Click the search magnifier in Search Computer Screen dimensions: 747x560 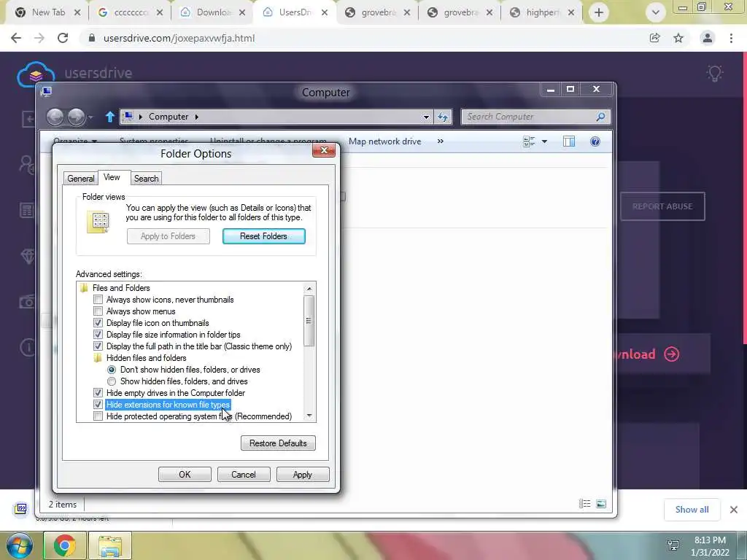click(x=601, y=117)
